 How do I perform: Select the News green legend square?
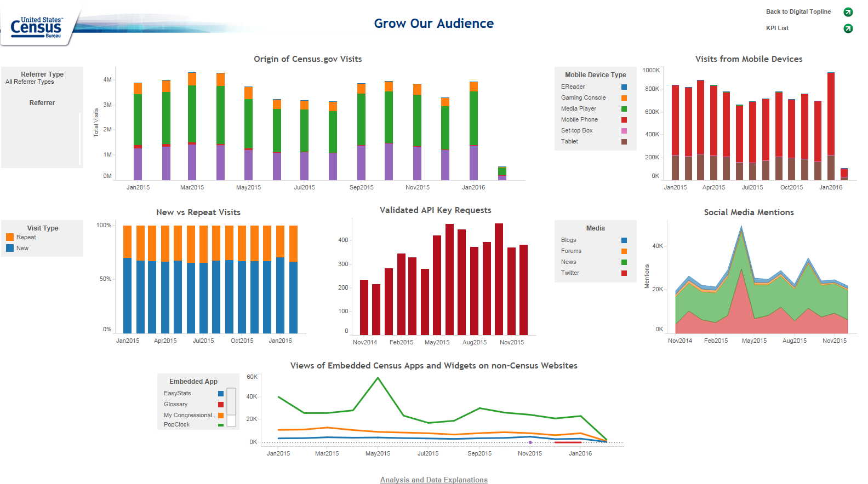click(624, 262)
